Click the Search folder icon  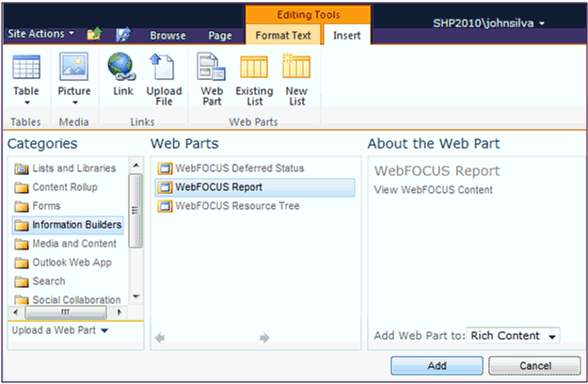[x=22, y=281]
